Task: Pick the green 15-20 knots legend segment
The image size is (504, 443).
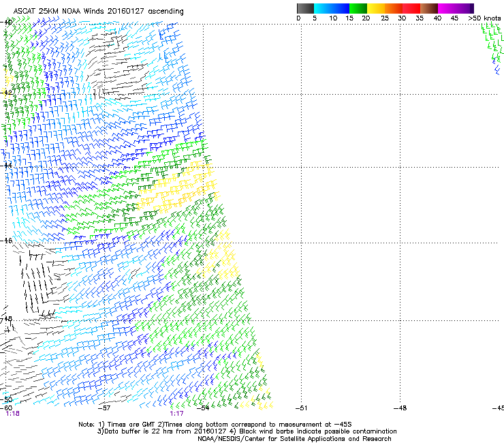Action: (358, 8)
